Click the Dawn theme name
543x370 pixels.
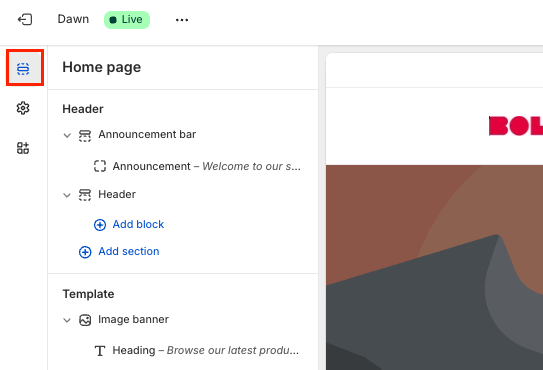(x=73, y=19)
